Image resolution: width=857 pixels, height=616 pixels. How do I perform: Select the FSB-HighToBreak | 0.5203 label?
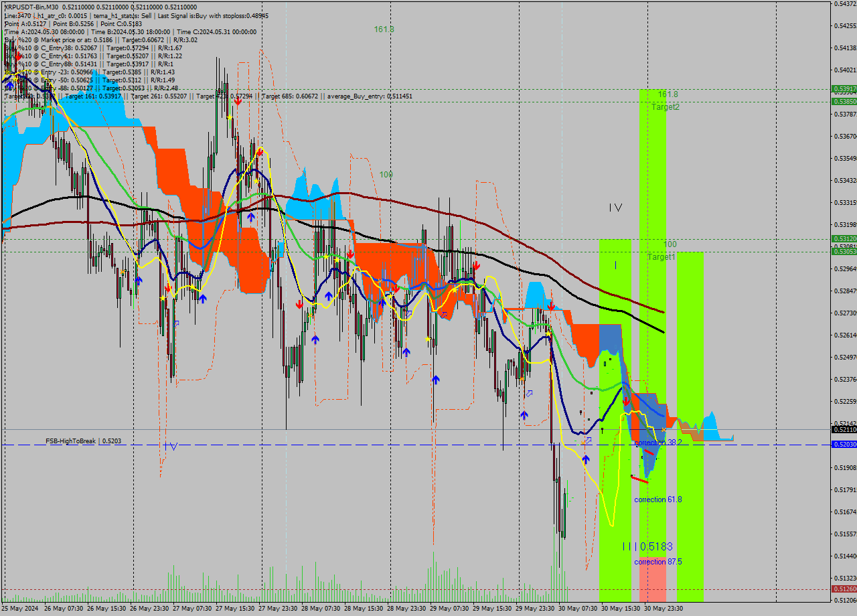(82, 441)
